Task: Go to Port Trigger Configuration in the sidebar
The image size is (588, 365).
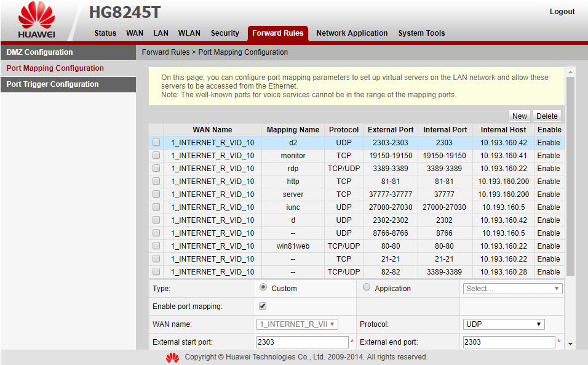Action: 68,84
